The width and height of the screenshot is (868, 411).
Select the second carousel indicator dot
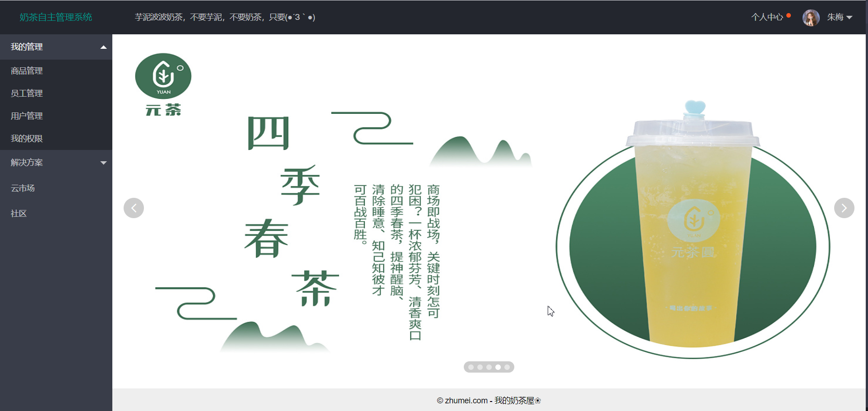coord(480,367)
